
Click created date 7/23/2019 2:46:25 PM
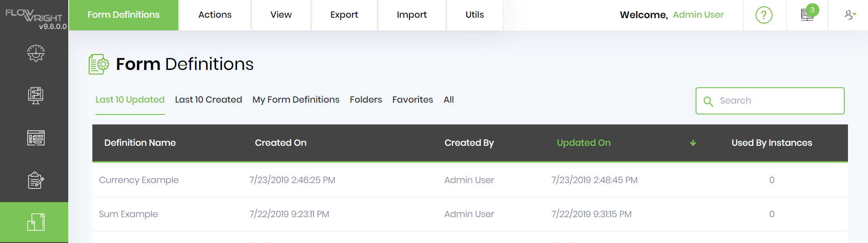click(292, 180)
